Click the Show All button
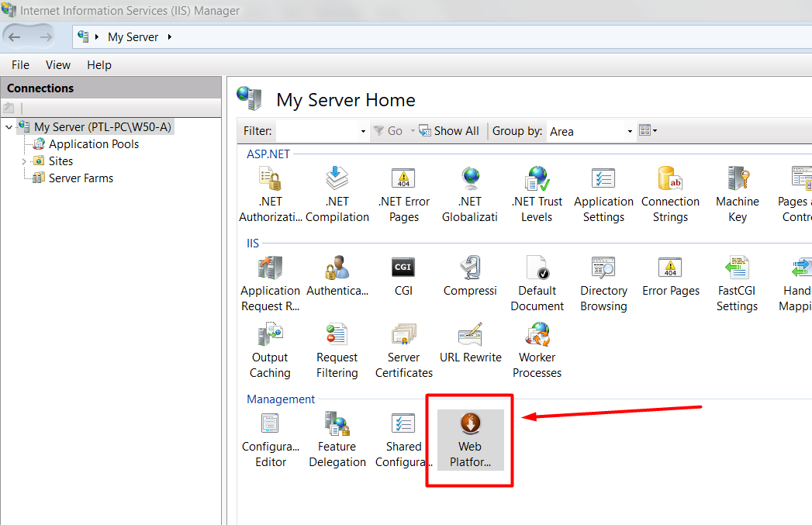The image size is (812, 525). pyautogui.click(x=449, y=131)
